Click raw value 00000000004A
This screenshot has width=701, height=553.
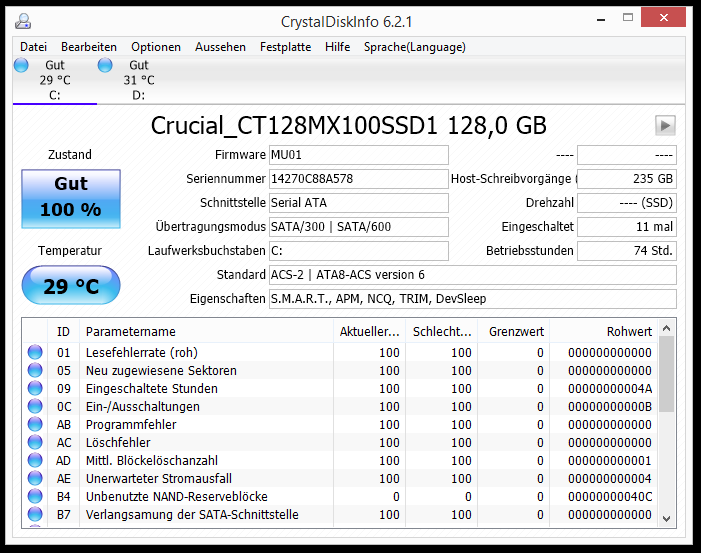[610, 388]
